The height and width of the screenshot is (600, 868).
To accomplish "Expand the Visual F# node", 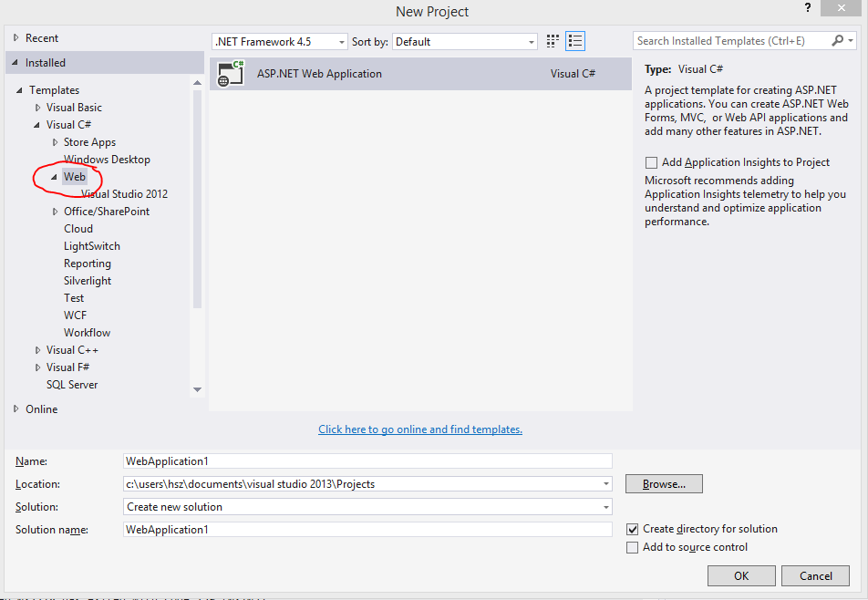I will coord(37,367).
